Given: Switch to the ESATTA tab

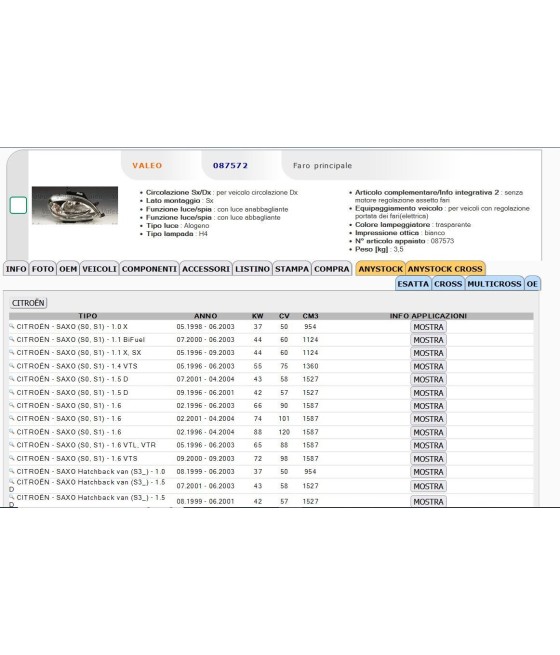Looking at the screenshot, I should [x=413, y=284].
